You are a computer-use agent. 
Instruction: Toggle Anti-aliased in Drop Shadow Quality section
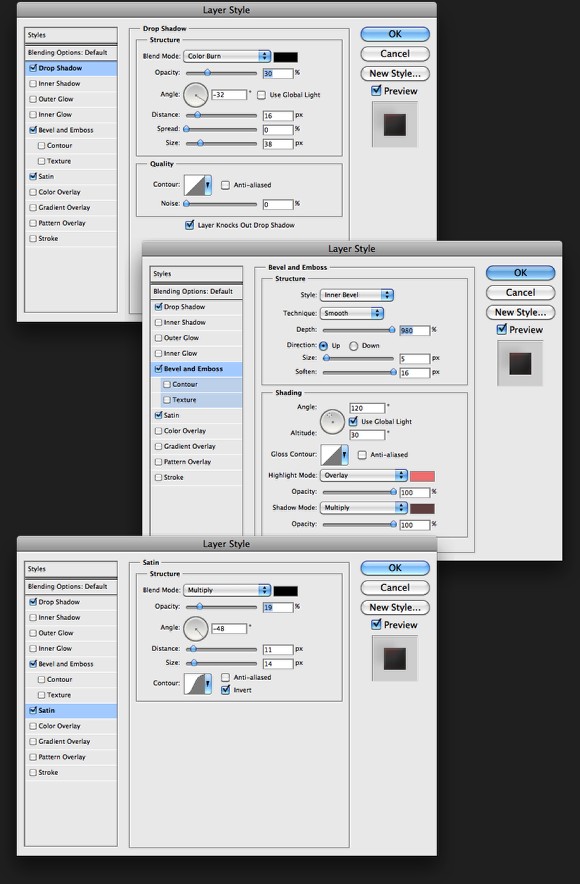[x=225, y=185]
